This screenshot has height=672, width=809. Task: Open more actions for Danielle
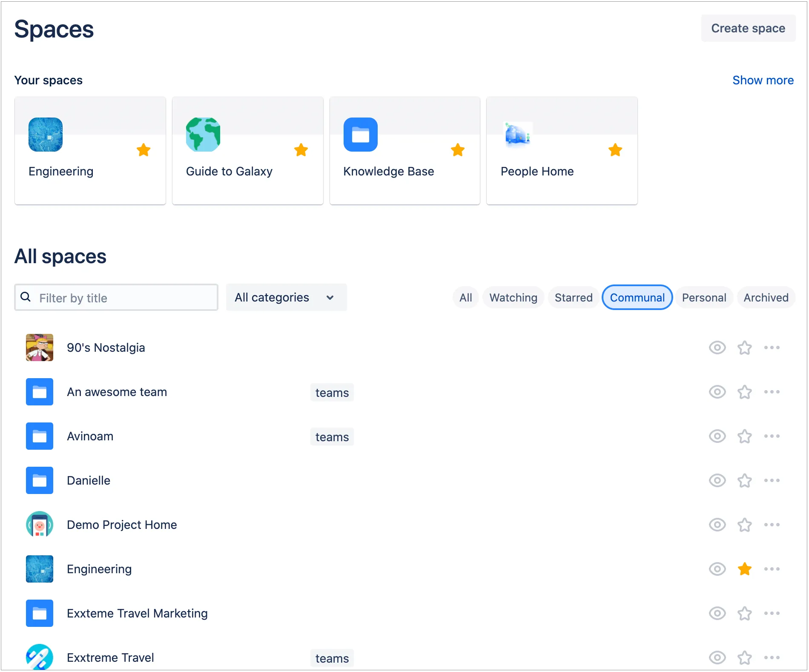coord(772,480)
